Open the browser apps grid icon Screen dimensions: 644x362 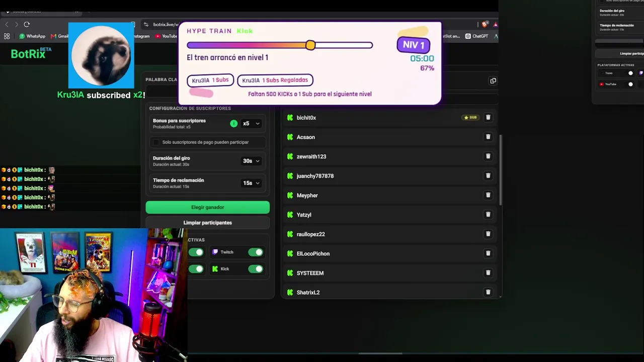7,36
